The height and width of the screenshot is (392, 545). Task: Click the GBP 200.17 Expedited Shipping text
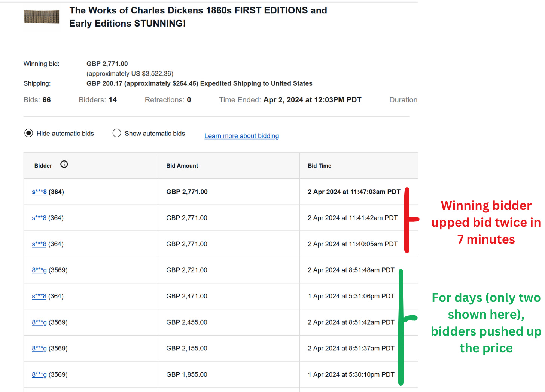[x=200, y=83]
